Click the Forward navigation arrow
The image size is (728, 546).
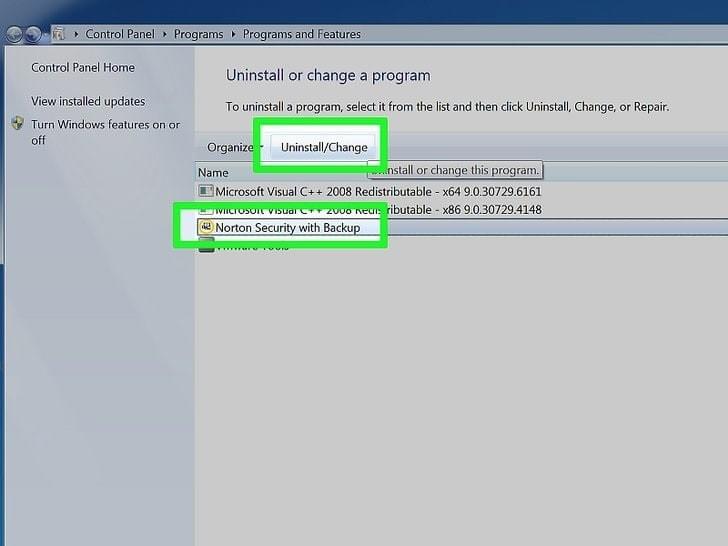33,34
